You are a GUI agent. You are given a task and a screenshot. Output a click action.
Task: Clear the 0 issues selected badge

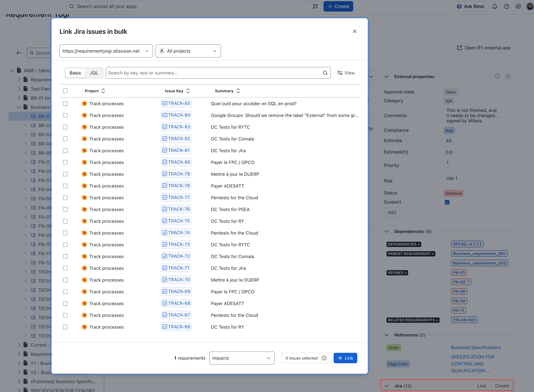[324, 358]
